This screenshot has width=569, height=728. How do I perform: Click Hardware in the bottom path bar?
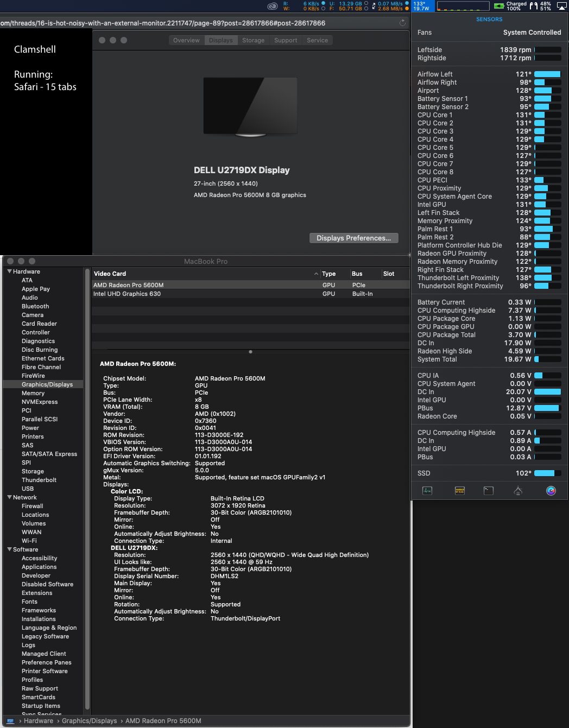pos(39,721)
